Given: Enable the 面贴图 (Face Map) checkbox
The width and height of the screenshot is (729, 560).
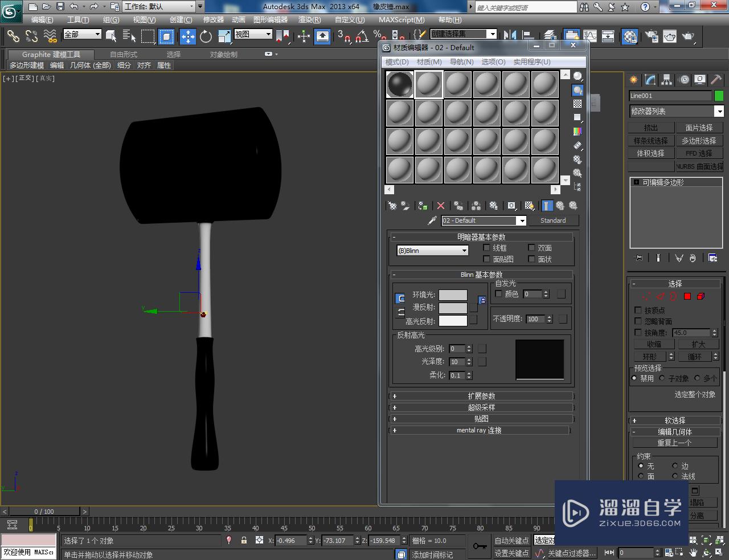Looking at the screenshot, I should point(486,259).
